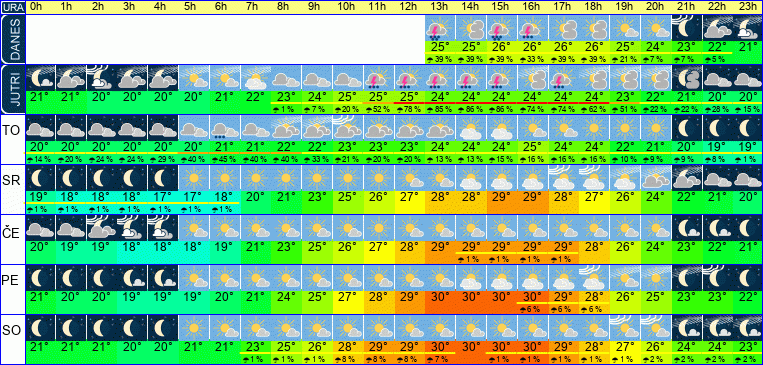Select the SR day row label
This screenshot has width=763, height=365.
[11, 181]
